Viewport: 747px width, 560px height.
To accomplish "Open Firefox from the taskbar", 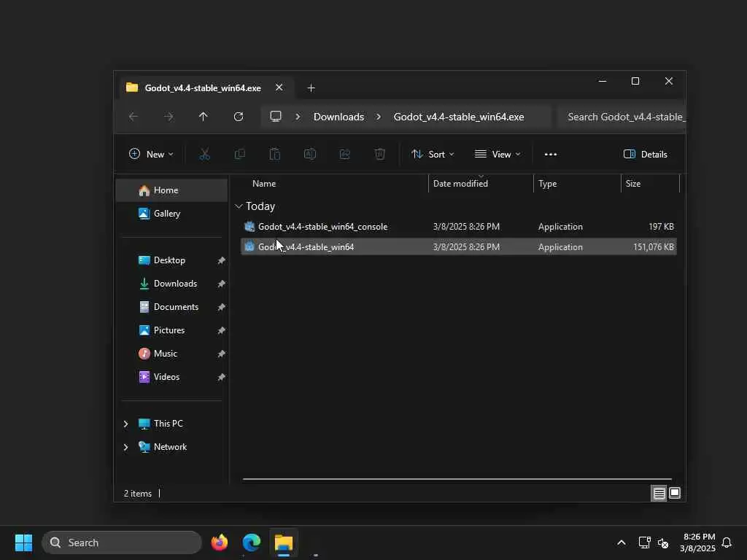I will [220, 542].
